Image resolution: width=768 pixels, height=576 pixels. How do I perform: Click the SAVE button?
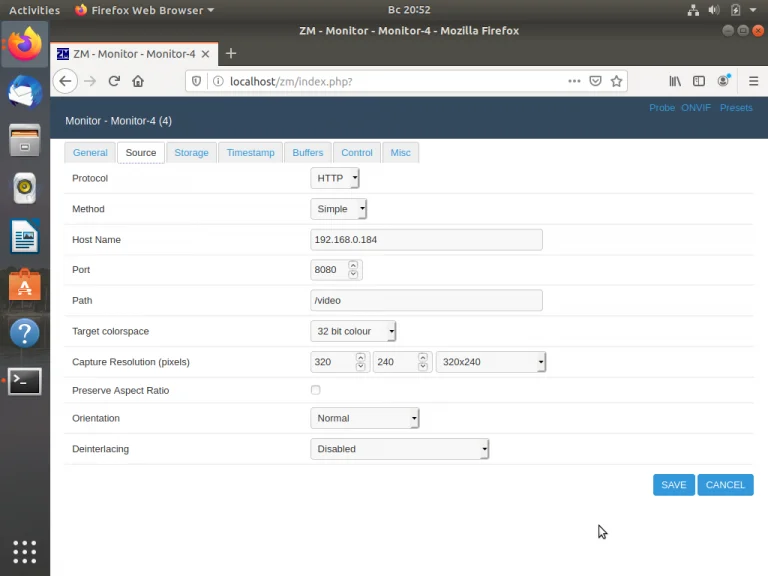point(673,485)
